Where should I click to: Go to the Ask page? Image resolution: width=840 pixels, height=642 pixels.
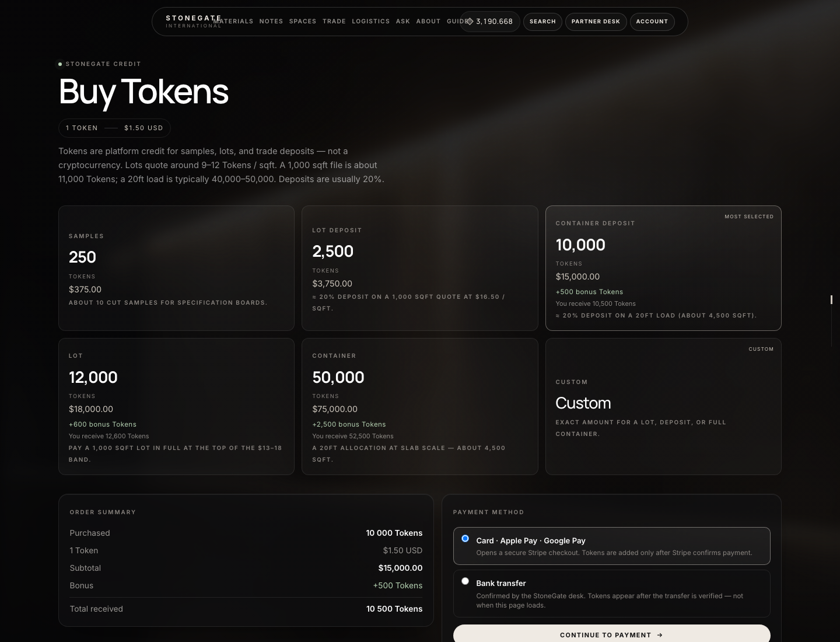point(403,22)
